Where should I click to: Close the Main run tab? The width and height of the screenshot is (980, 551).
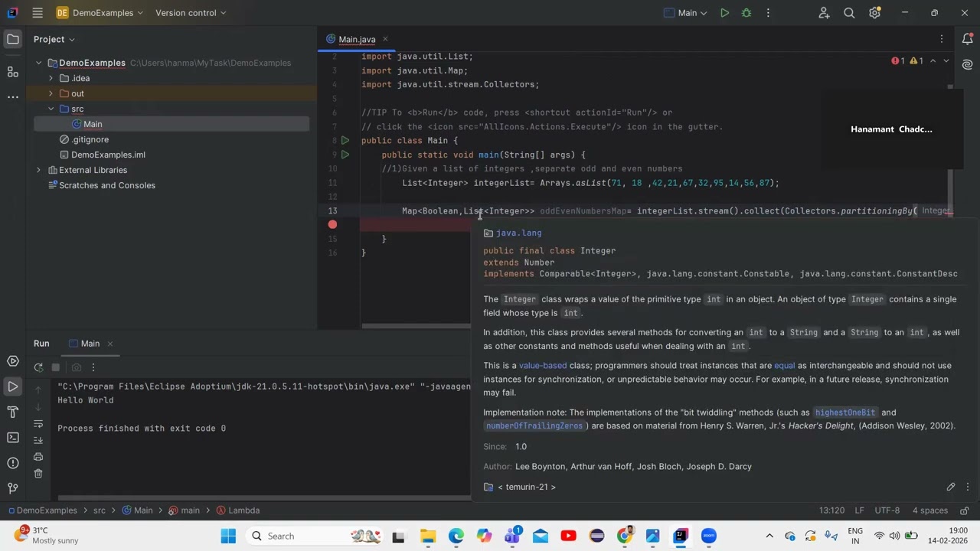tap(109, 344)
